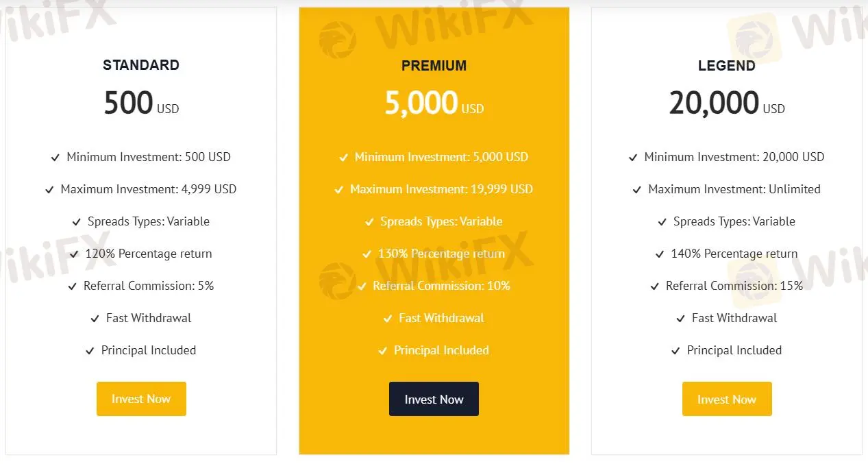The width and height of the screenshot is (868, 464).
Task: Click the Referral Commission: 5% text
Action: [149, 286]
